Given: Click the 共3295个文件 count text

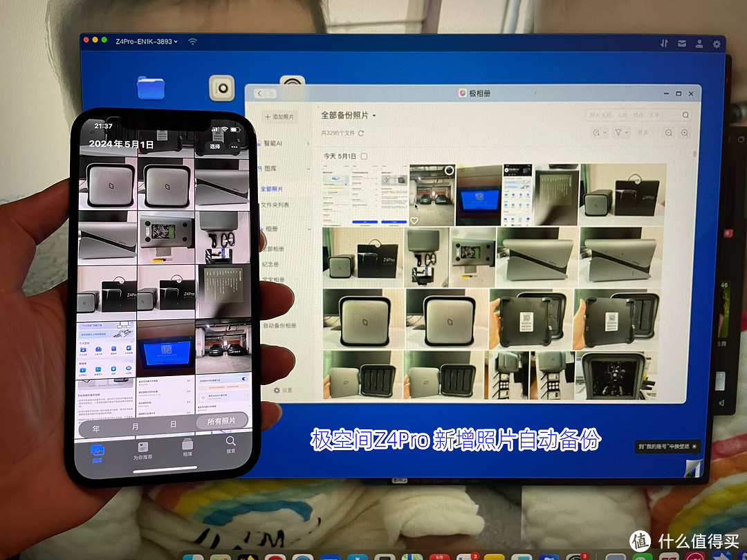Looking at the screenshot, I should [338, 133].
